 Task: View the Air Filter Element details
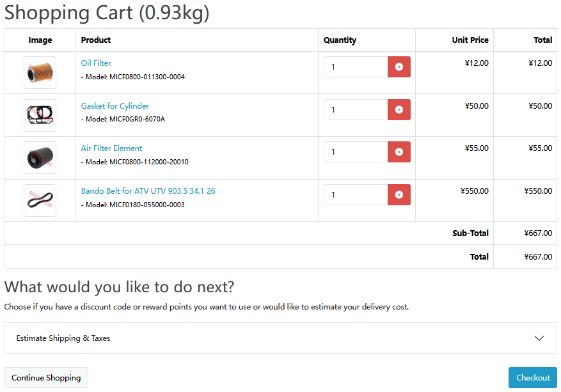(111, 148)
